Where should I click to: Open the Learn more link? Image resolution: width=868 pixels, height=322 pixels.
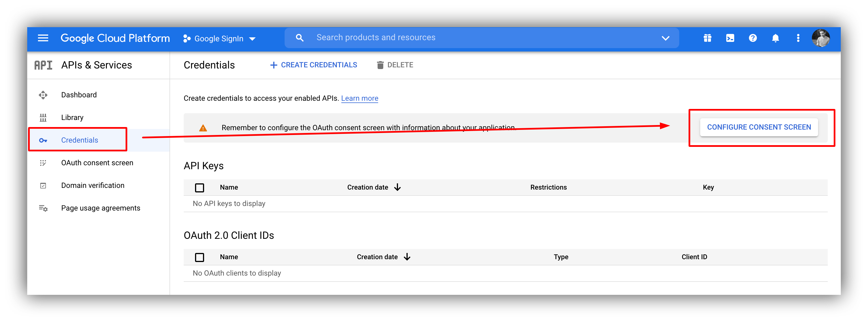(x=359, y=98)
